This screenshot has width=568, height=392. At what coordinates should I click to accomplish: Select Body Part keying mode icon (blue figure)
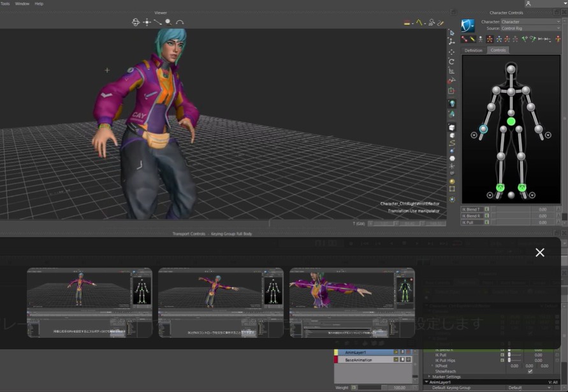(499, 39)
